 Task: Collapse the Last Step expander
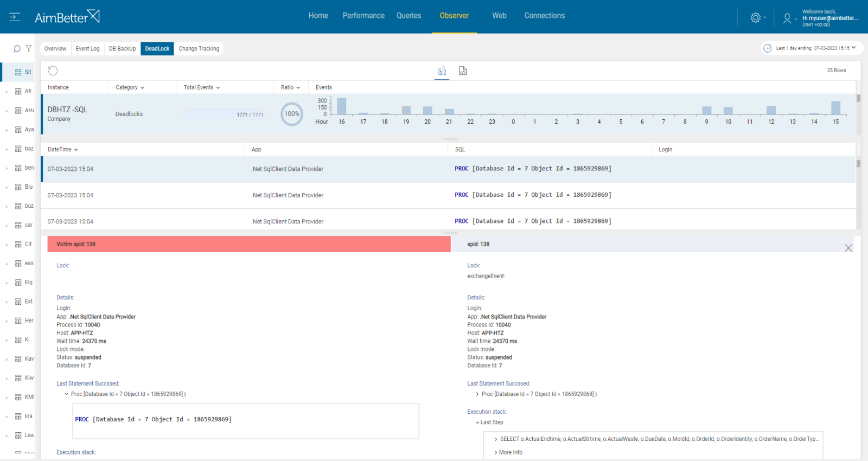[x=477, y=422]
